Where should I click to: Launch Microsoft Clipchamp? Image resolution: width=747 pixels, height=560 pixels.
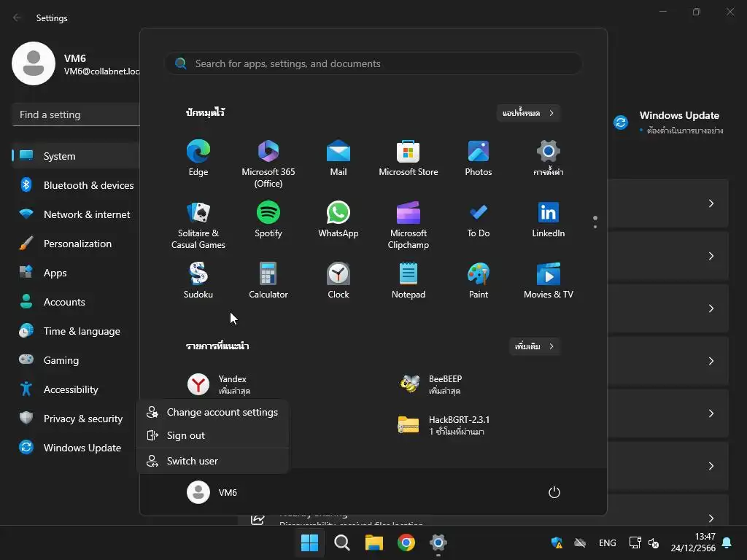click(409, 225)
